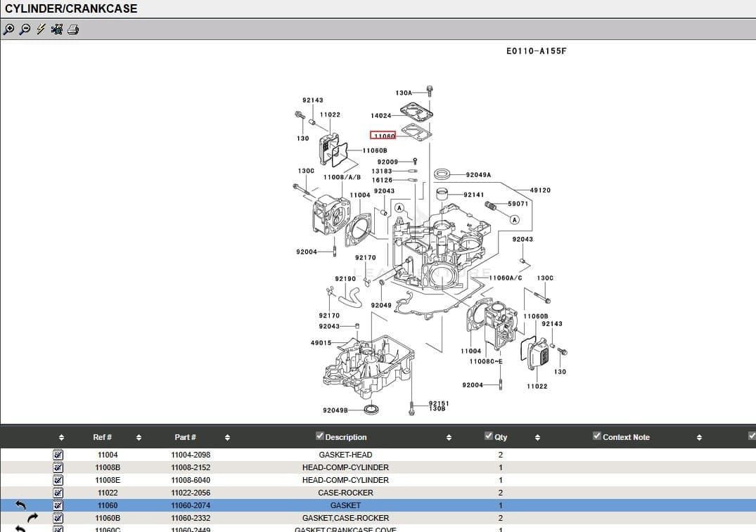756x532 pixels.
Task: Click the sort arrows beside Description
Action: (x=448, y=436)
